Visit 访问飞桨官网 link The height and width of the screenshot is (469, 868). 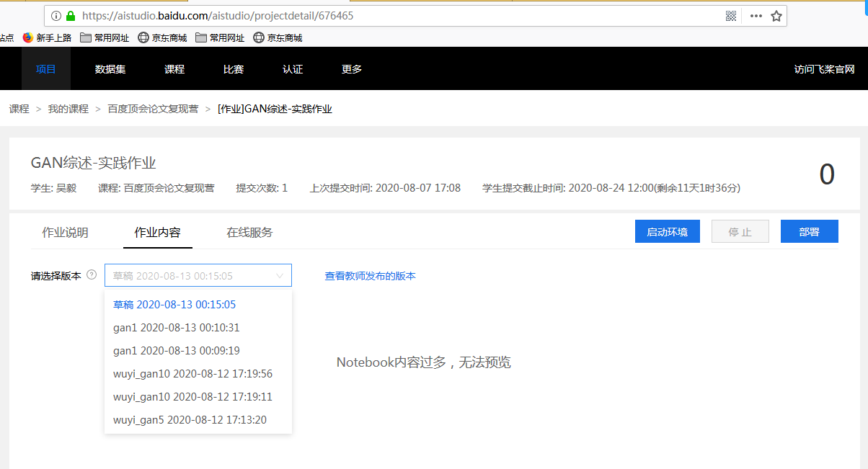(x=824, y=69)
